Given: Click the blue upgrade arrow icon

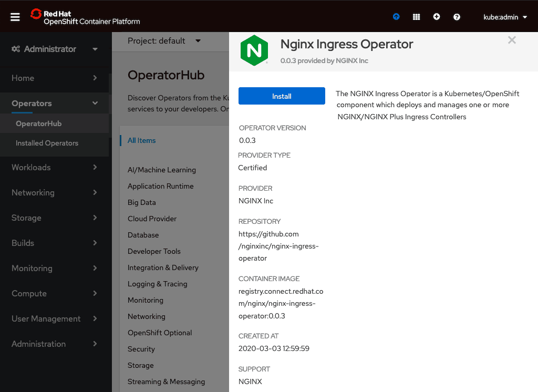Looking at the screenshot, I should (x=396, y=17).
